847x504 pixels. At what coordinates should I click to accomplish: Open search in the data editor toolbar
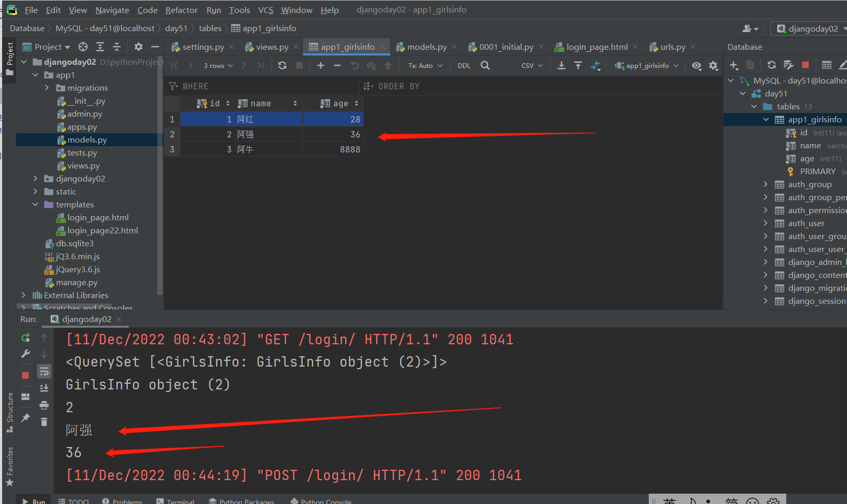pyautogui.click(x=485, y=65)
